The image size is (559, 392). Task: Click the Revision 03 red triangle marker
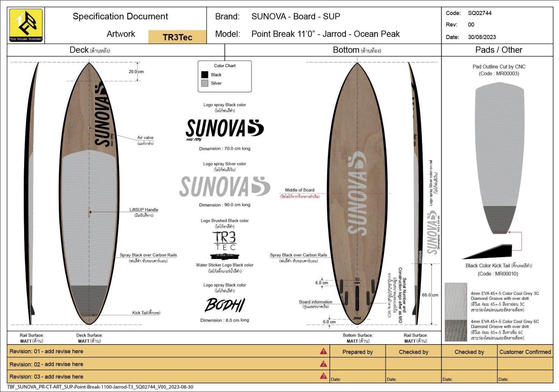(323, 376)
